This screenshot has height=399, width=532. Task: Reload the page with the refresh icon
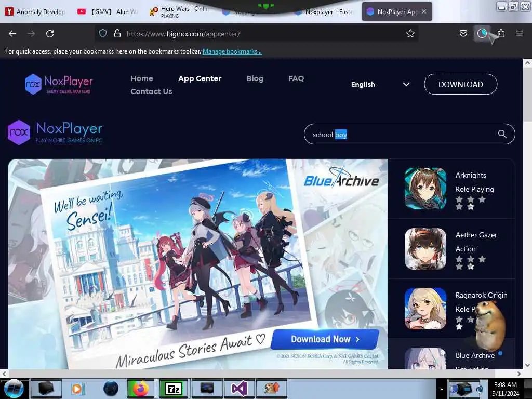[x=50, y=34]
